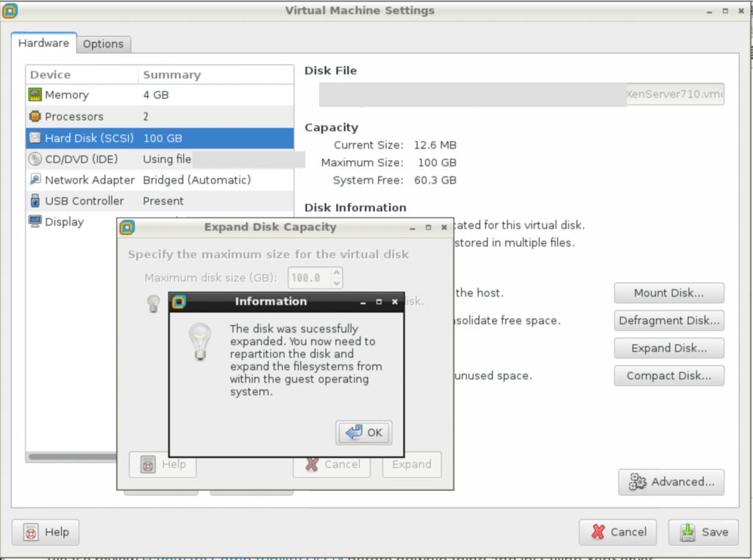Save the virtual machine settings
Screen dimensions: 753x560
(x=704, y=532)
